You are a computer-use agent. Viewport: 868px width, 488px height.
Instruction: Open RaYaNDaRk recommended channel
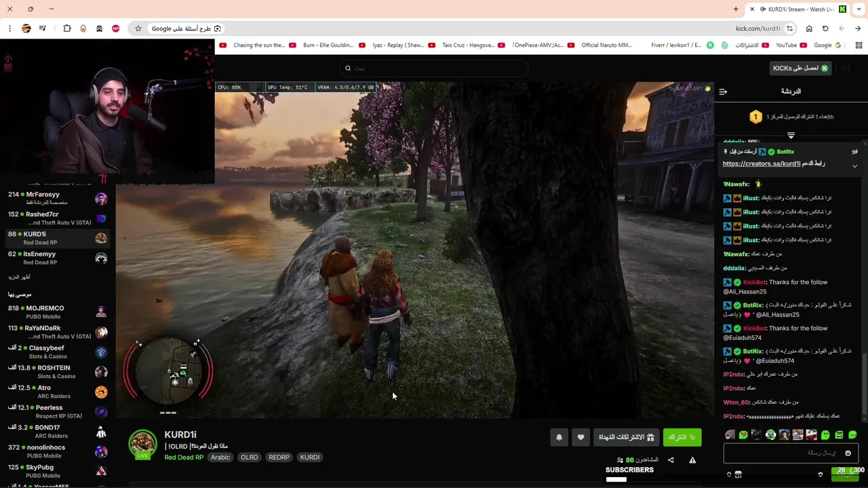tap(58, 332)
